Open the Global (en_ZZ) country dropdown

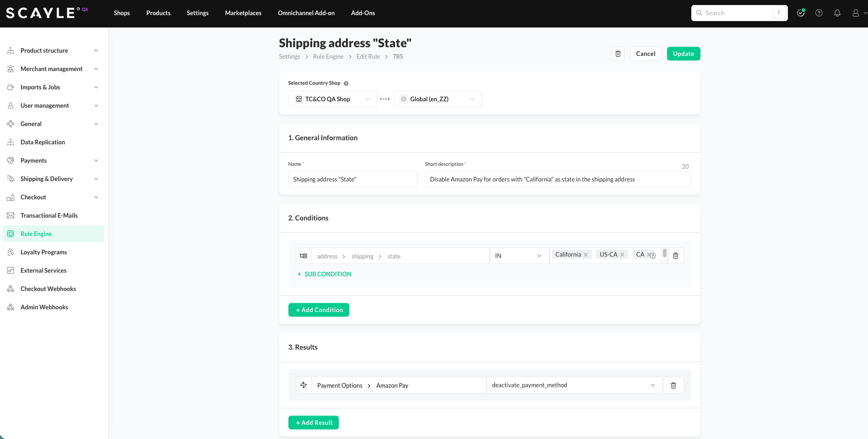click(438, 99)
